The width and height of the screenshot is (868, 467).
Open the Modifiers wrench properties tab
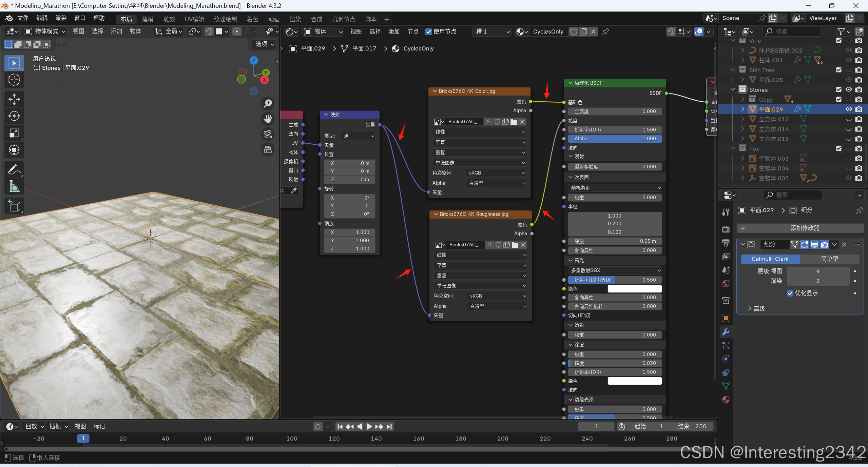(x=726, y=332)
